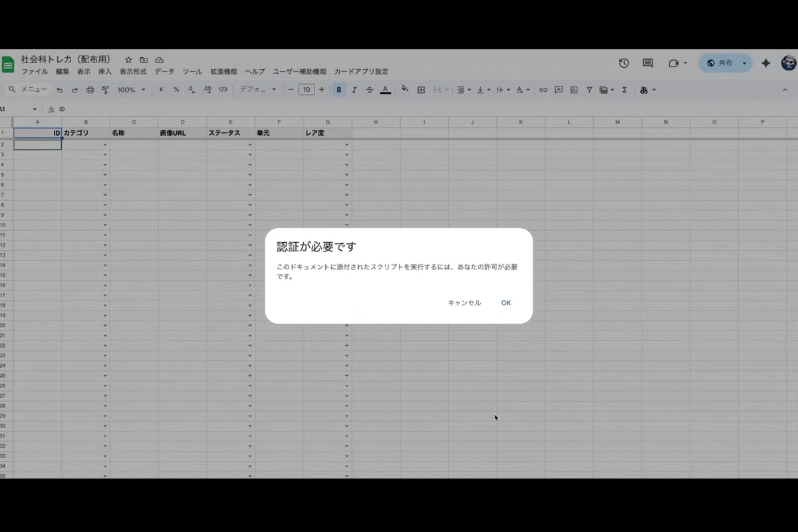Click OK in the authorization dialog
Image resolution: width=798 pixels, height=532 pixels.
tap(506, 303)
